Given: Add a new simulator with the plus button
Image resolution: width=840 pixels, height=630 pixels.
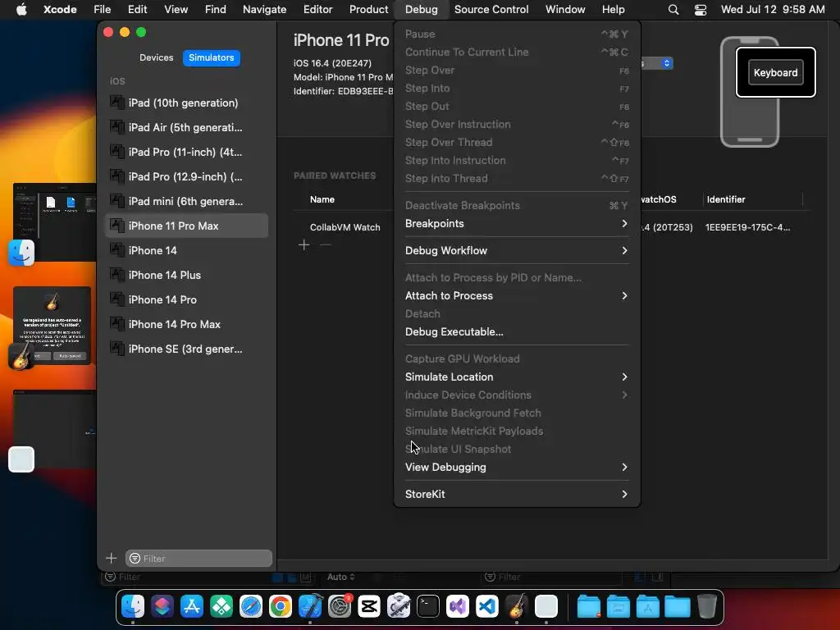Looking at the screenshot, I should coord(112,558).
